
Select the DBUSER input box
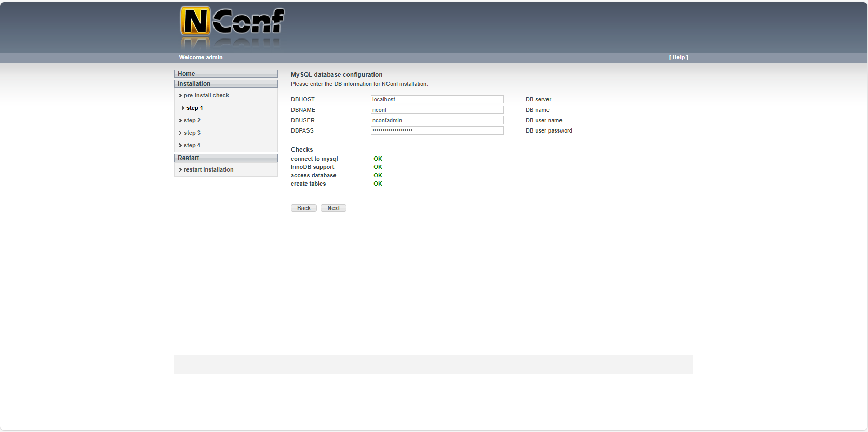click(437, 120)
